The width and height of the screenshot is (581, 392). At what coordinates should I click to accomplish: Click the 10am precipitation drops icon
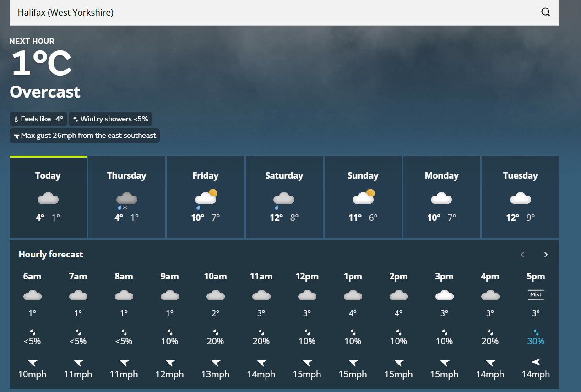coord(216,332)
